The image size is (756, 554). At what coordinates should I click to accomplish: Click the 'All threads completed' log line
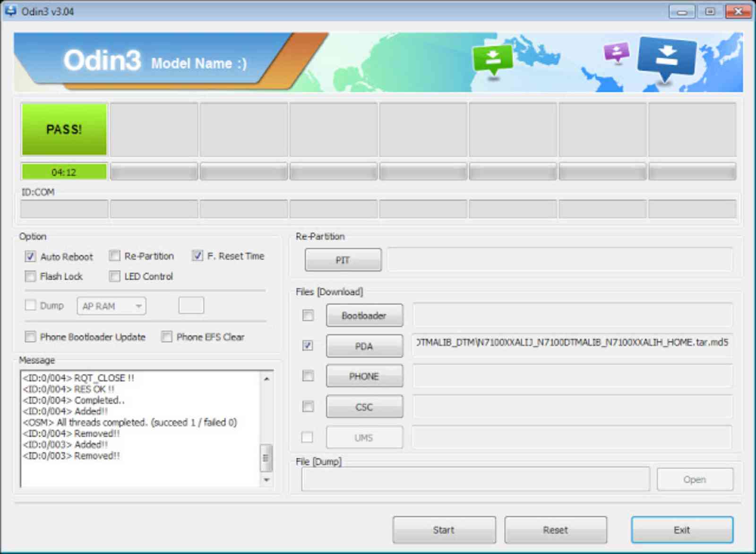[x=130, y=422]
